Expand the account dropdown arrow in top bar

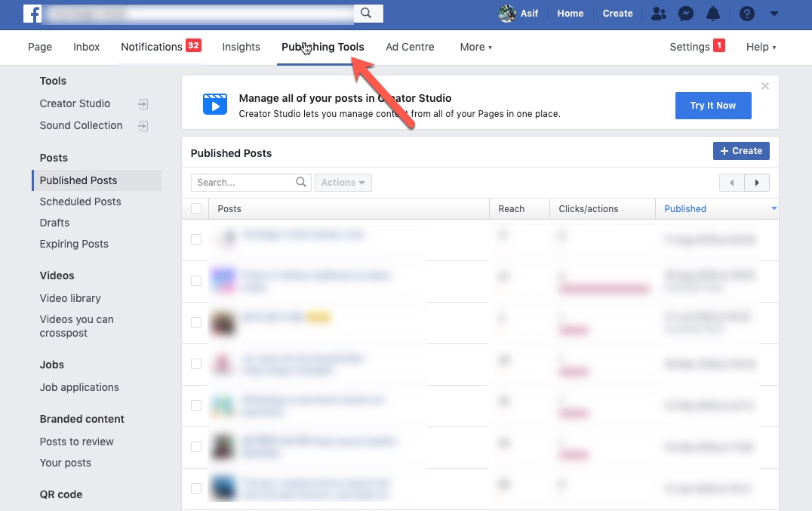click(x=774, y=14)
